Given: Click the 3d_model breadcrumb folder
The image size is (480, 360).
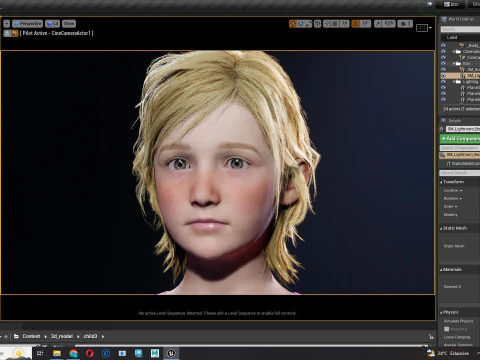Looking at the screenshot, I should [x=62, y=336].
